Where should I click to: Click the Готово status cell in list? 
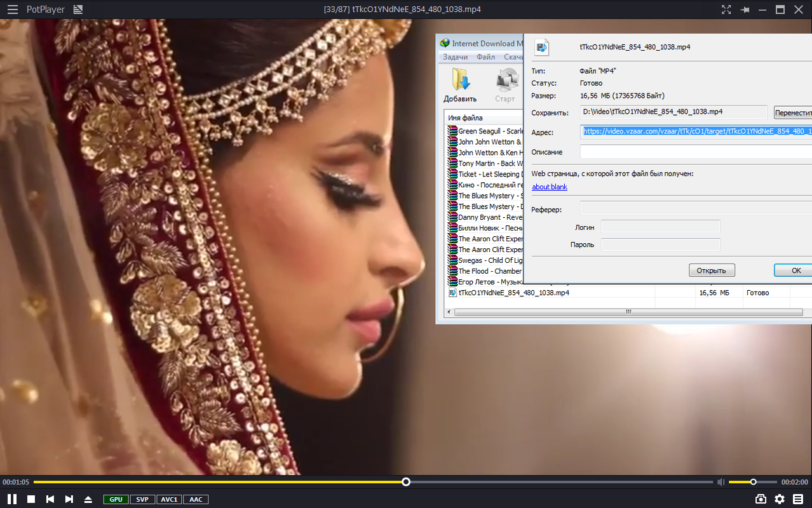pyautogui.click(x=757, y=293)
